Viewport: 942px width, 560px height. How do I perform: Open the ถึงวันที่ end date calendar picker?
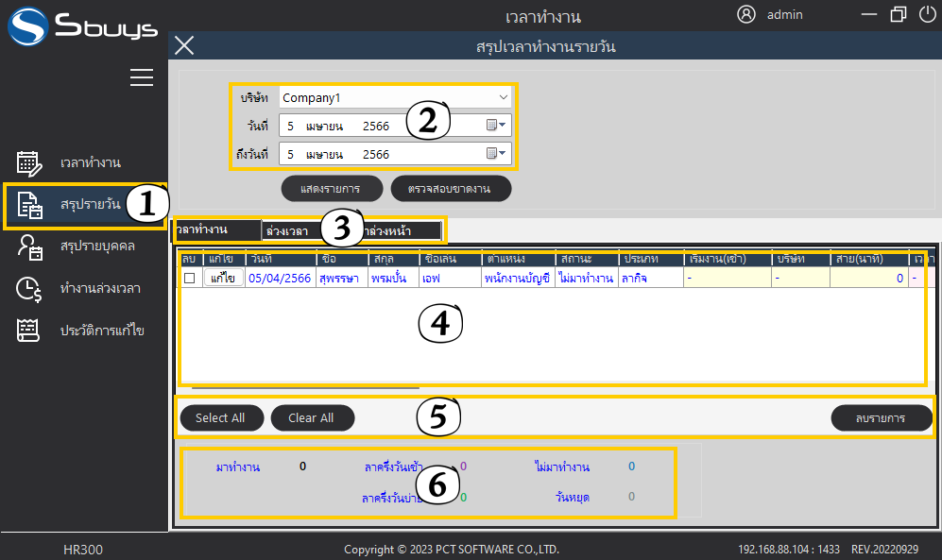[x=496, y=153]
